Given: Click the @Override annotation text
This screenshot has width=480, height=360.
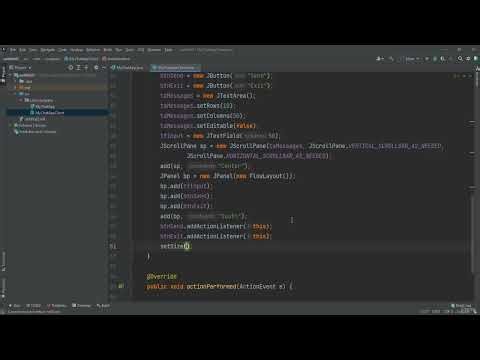Looking at the screenshot, I should click(x=162, y=276).
